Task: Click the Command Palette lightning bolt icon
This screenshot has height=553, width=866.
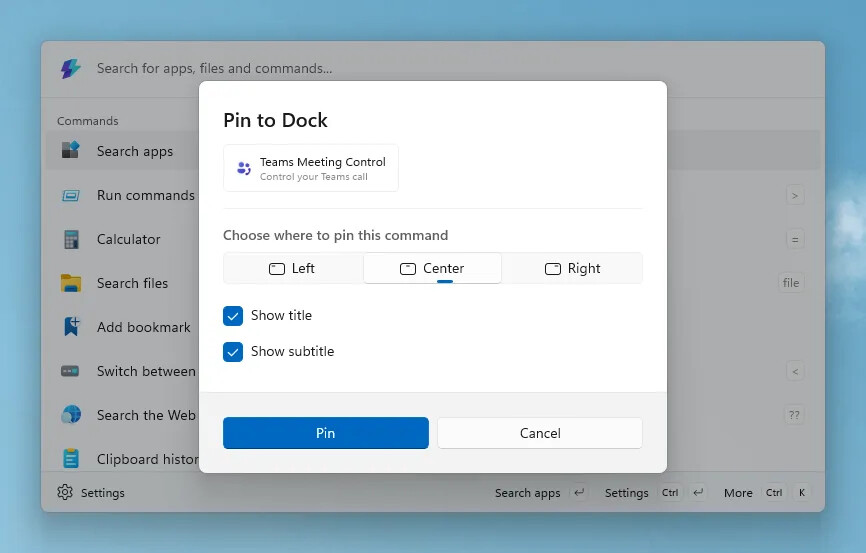Action: tap(70, 69)
